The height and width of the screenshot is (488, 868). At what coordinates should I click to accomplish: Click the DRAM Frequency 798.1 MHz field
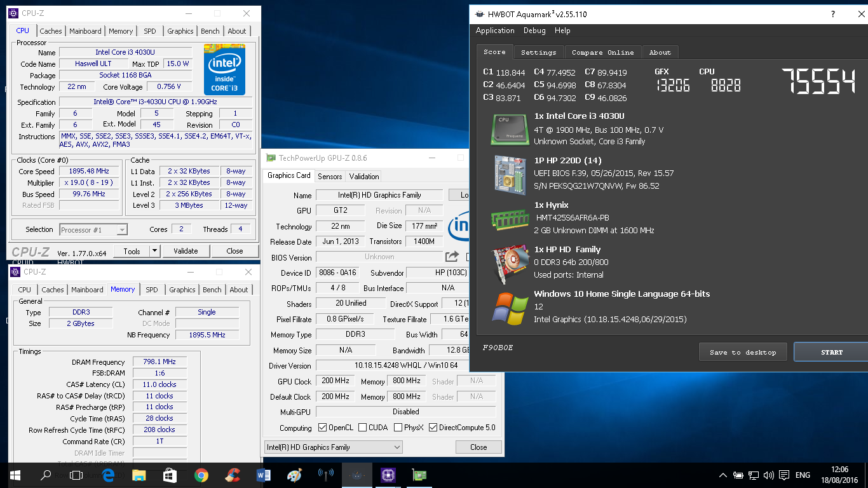[x=159, y=362]
